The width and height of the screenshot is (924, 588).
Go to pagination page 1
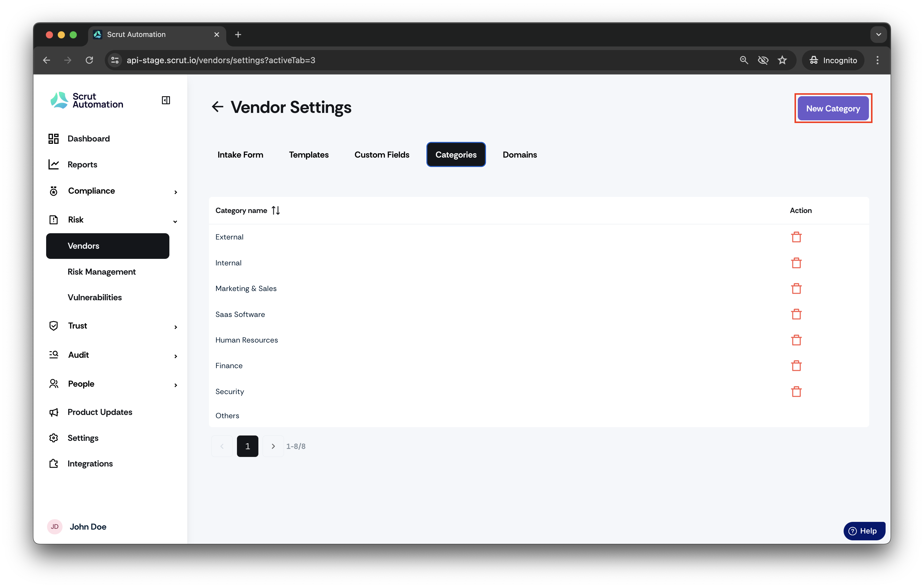tap(247, 446)
